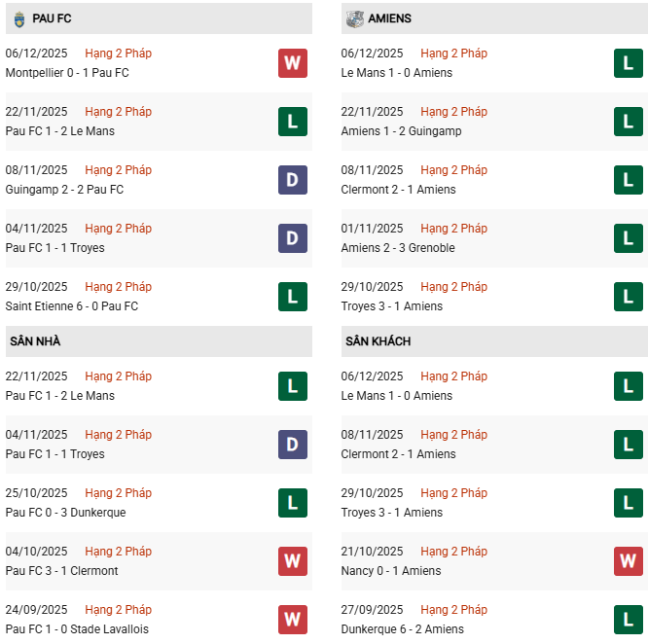Select the W badge for Pau FC 3 - 1 Clermont

pyautogui.click(x=293, y=561)
